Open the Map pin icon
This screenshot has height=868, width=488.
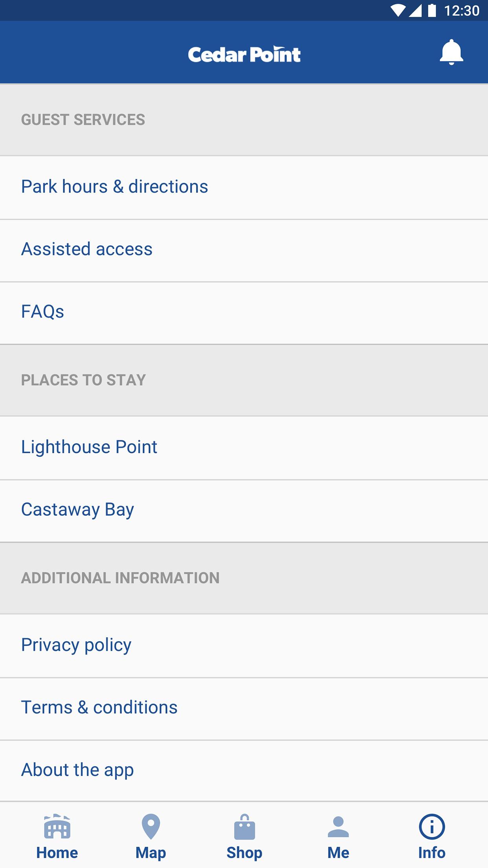click(x=151, y=826)
